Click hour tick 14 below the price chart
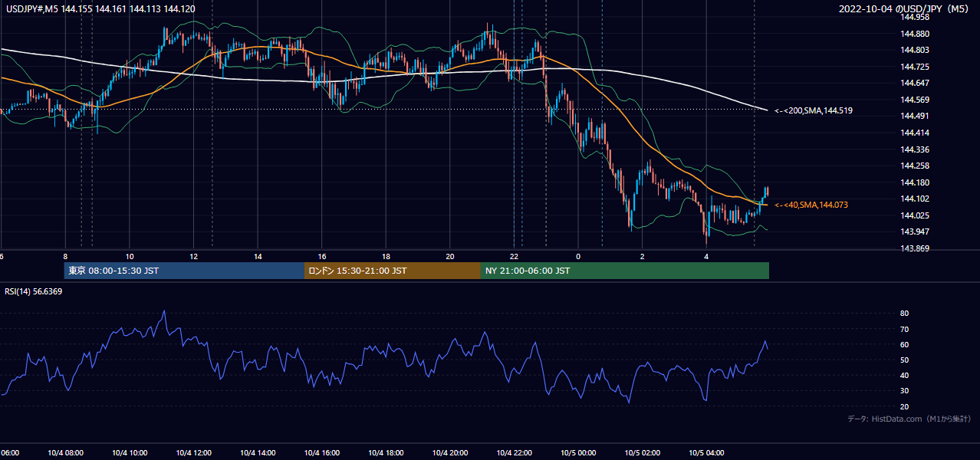The image size is (980, 460). (258, 256)
